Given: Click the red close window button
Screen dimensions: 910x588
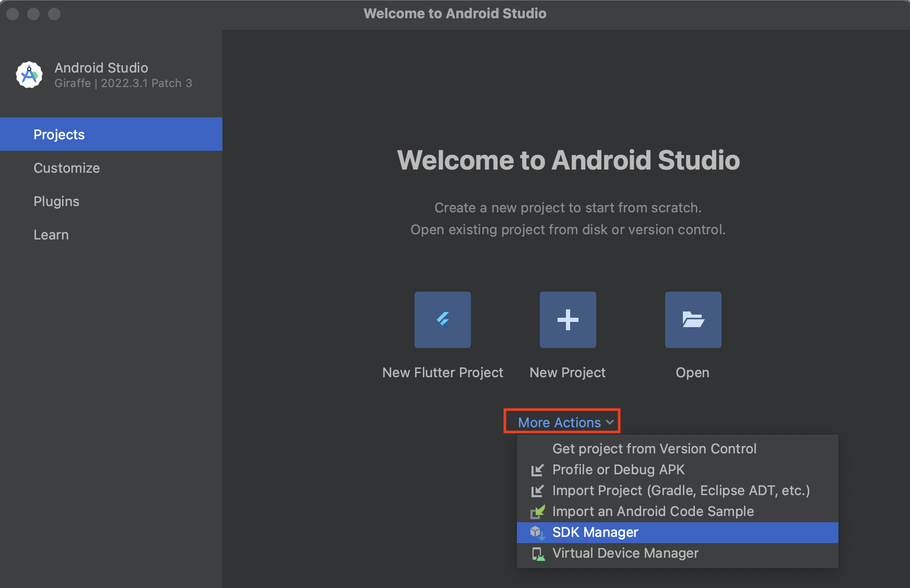Looking at the screenshot, I should (13, 14).
